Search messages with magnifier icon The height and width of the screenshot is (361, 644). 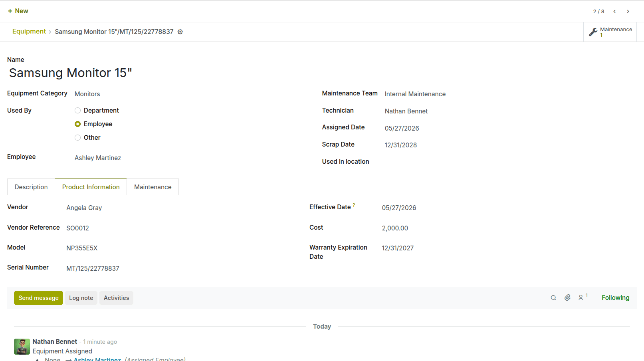[553, 298]
